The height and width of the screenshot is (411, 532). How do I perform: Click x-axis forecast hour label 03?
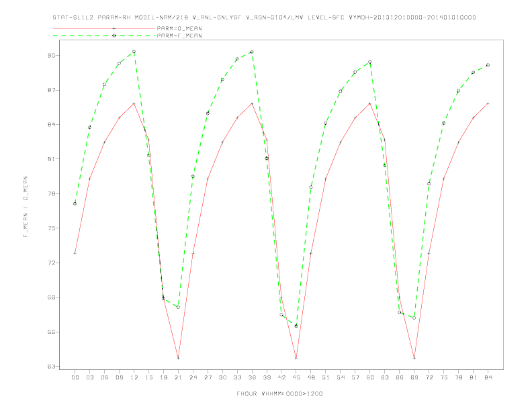pos(89,377)
